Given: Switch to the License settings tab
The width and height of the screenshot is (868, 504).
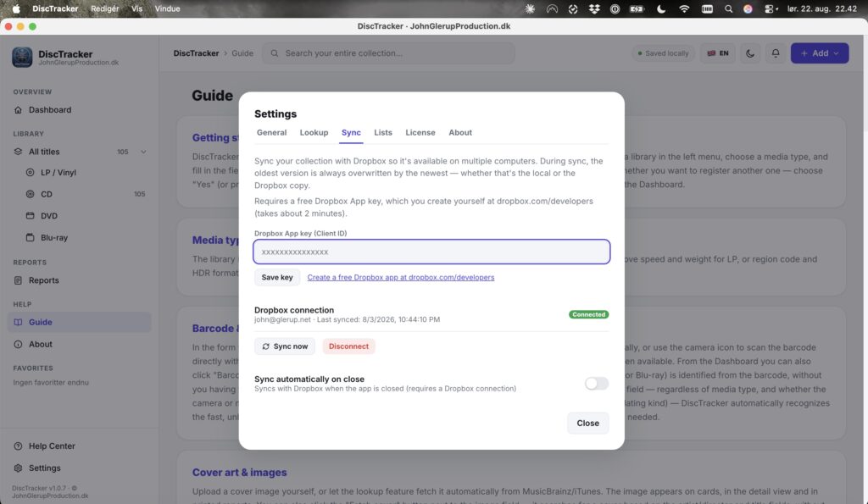Looking at the screenshot, I should click(x=420, y=133).
